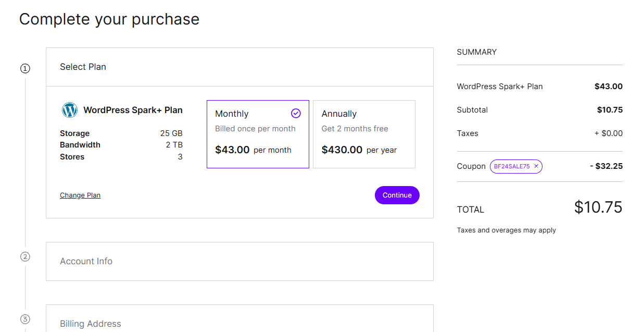
Task: Select the Annually billing option
Action: pos(364,134)
